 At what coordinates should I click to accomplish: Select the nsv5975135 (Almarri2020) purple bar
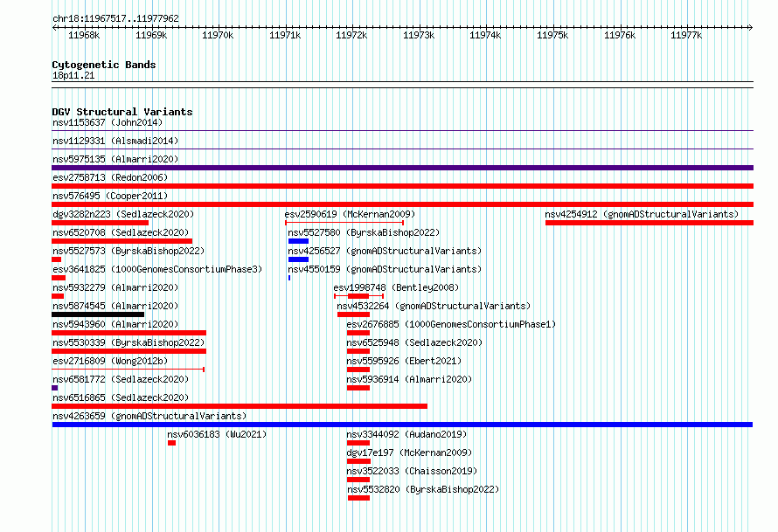click(x=402, y=168)
